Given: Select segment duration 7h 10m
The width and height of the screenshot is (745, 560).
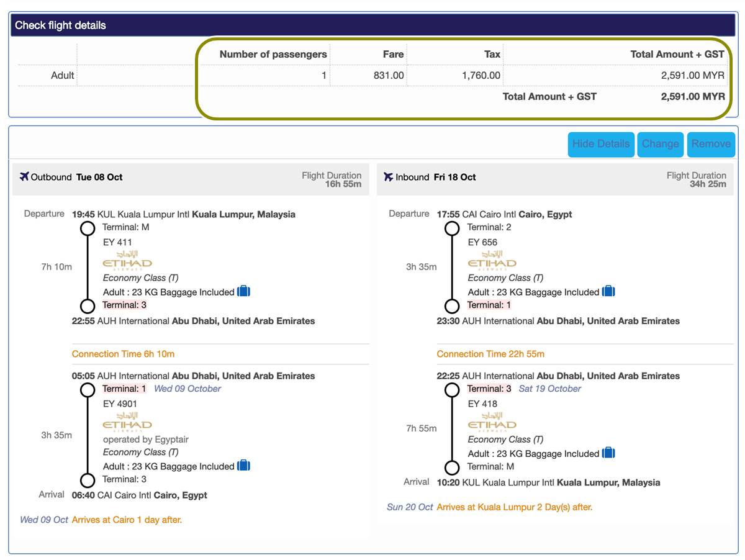Looking at the screenshot, I should [56, 267].
